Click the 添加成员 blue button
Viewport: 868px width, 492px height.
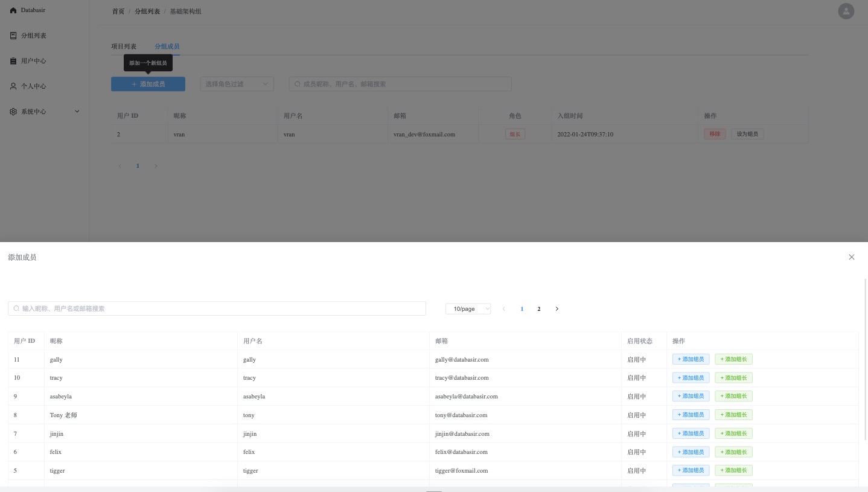coord(148,84)
